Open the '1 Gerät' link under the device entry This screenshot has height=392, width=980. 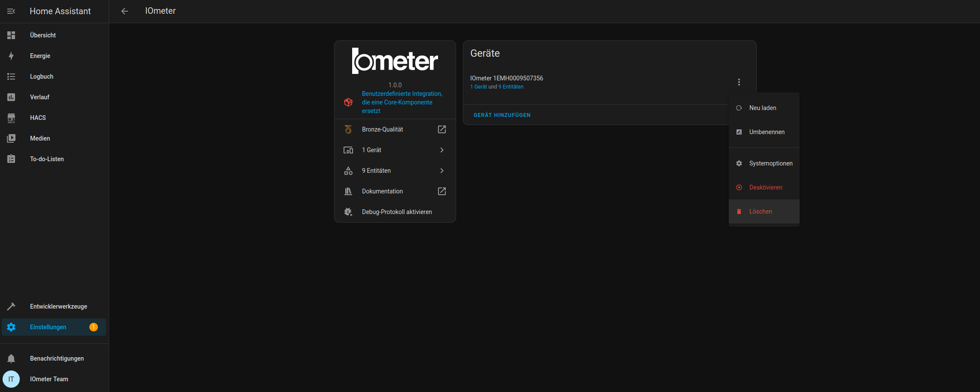tap(478, 87)
